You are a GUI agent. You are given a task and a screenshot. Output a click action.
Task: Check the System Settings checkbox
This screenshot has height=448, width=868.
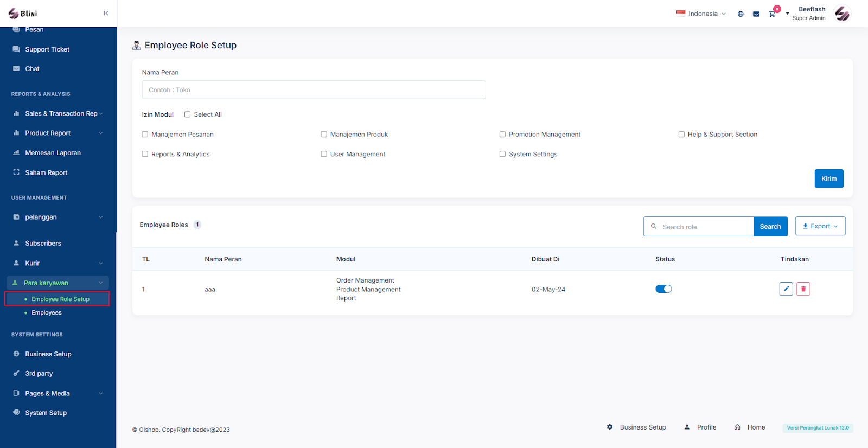502,154
